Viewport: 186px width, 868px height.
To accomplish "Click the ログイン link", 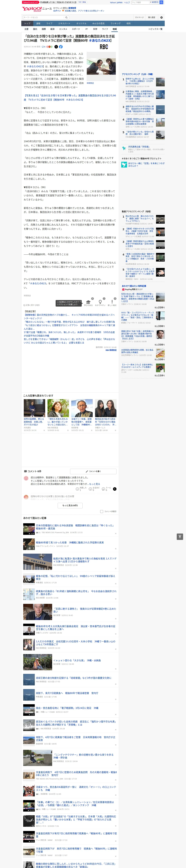I will pyautogui.click(x=57, y=11).
